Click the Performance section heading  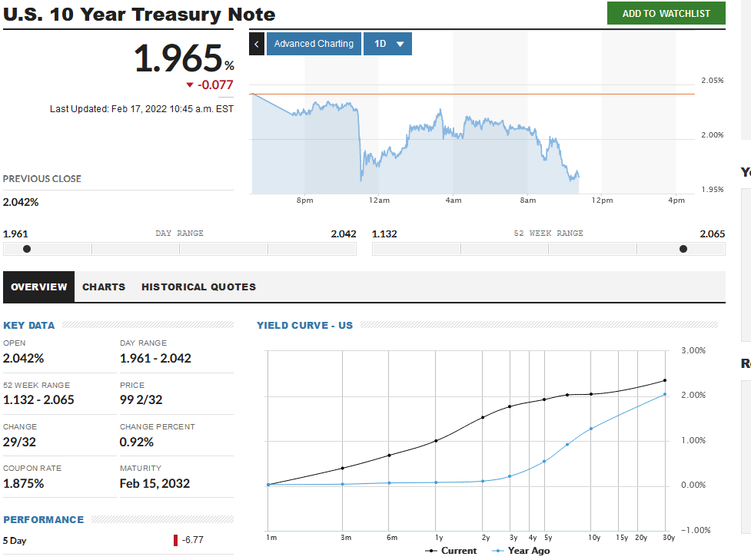44,520
